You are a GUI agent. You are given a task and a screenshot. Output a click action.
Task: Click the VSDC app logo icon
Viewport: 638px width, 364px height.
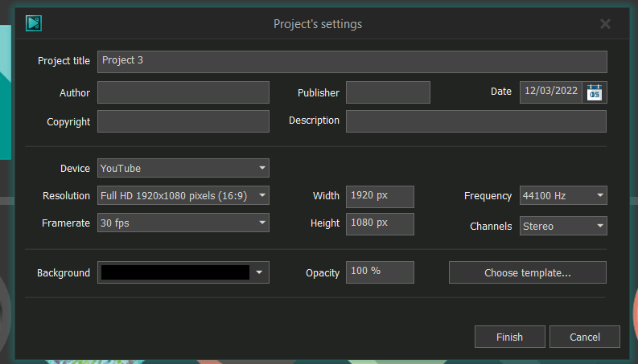click(33, 23)
